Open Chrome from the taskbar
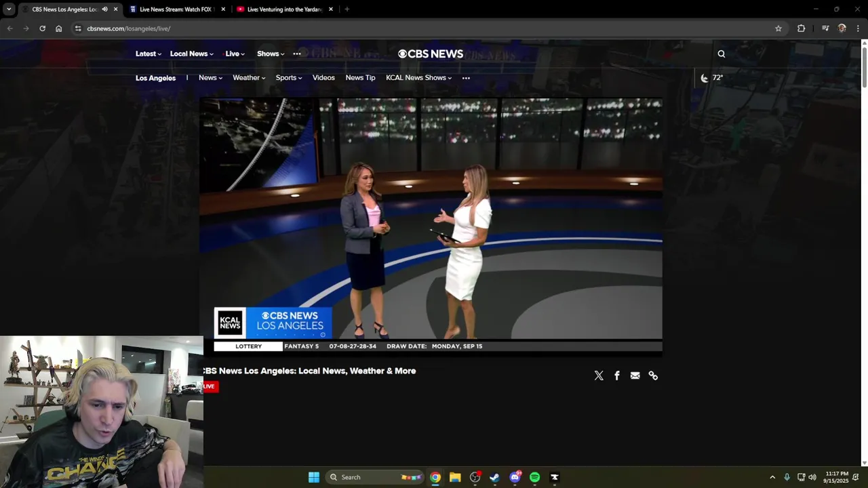 click(435, 477)
